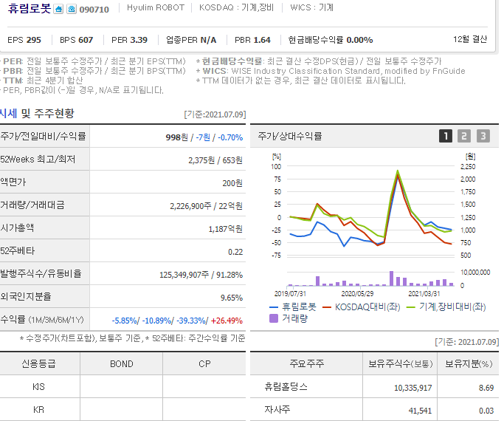Click the 기계,장비대비(좌) green legend marker
This screenshot has height=421, width=504.
411,307
